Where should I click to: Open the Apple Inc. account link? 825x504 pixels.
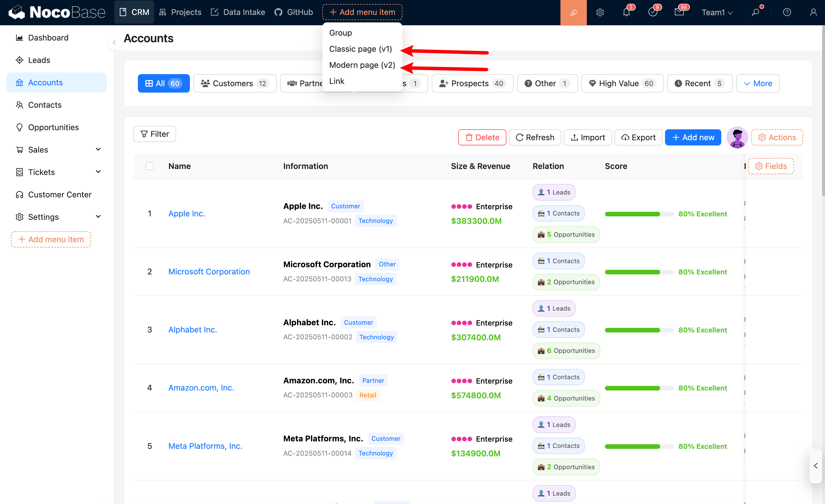(186, 214)
